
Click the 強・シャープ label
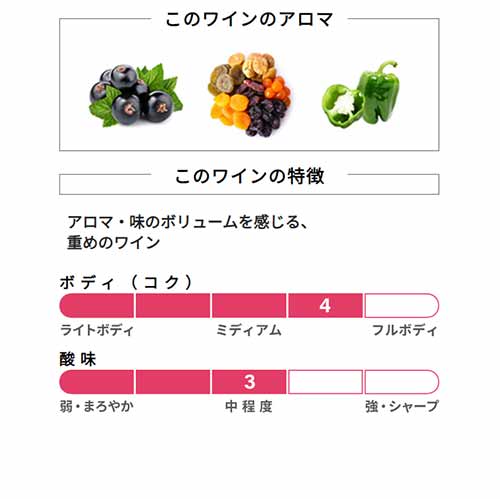[401, 406]
